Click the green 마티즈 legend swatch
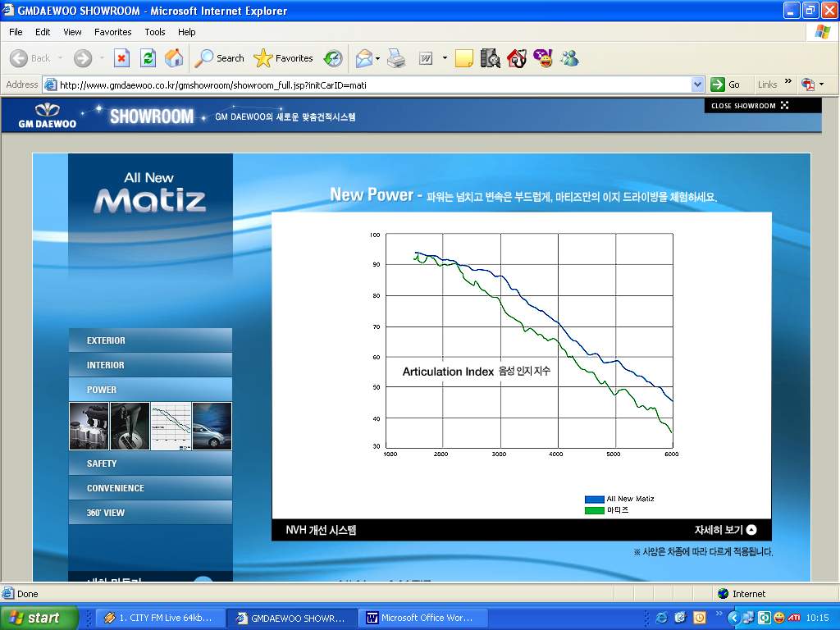Viewport: 840px width, 630px height. click(x=594, y=510)
